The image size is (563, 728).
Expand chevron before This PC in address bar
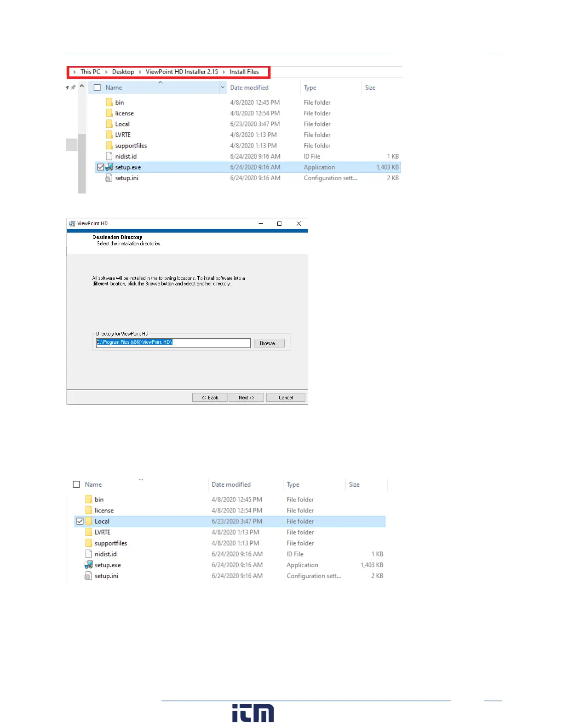(75, 72)
